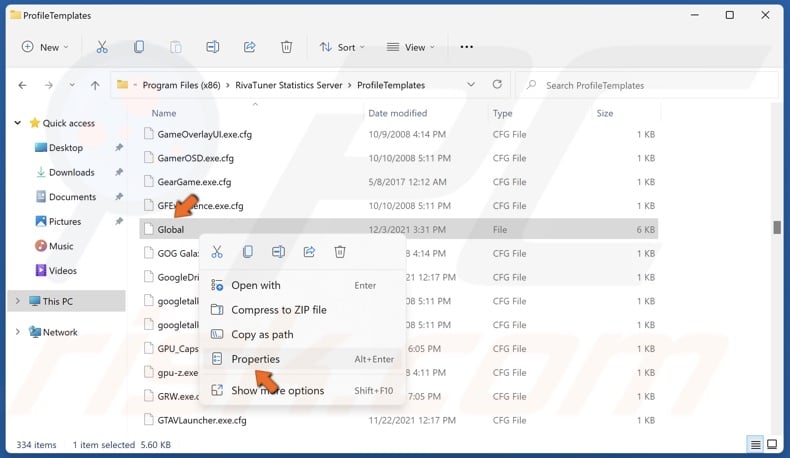Switch to details view in the status bar
Image resolution: width=790 pixels, height=458 pixels.
(x=755, y=444)
